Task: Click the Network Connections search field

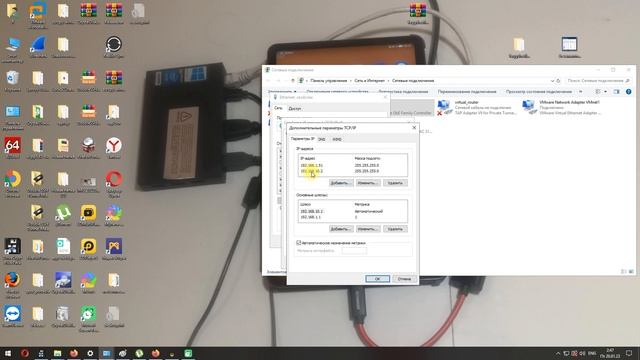Action: (x=598, y=81)
